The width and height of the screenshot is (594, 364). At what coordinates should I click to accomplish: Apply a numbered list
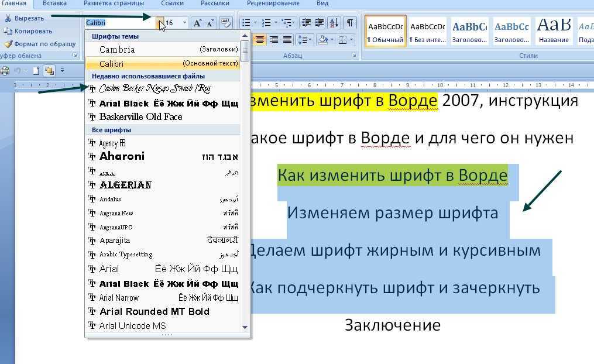[x=266, y=23]
